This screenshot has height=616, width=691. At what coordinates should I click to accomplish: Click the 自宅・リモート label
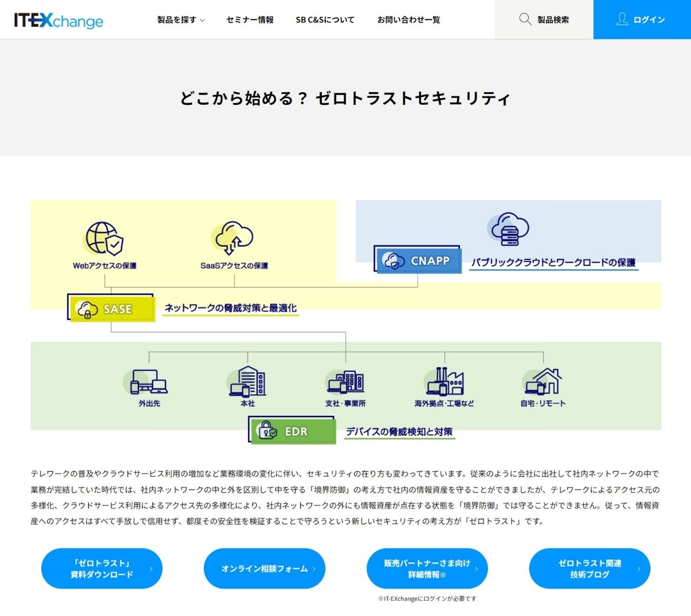point(543,403)
